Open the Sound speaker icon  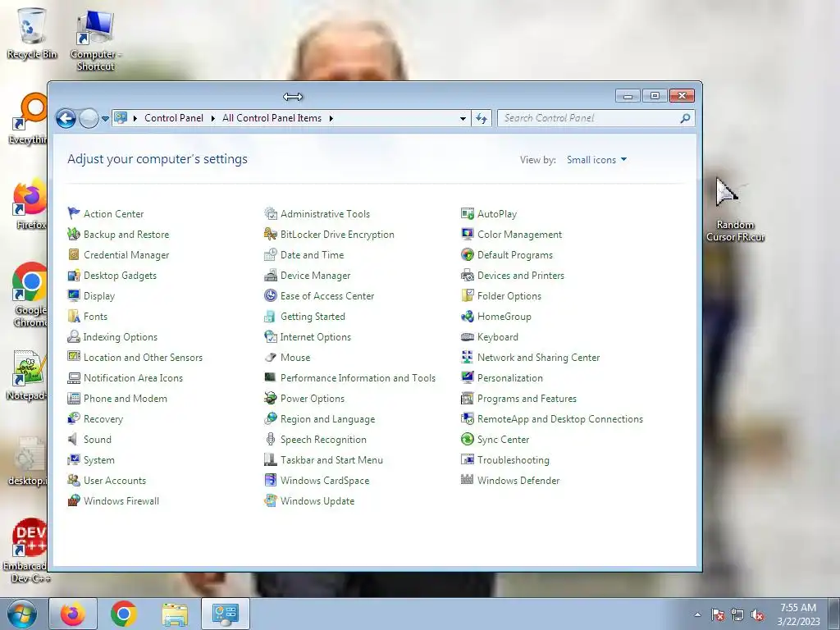pyautogui.click(x=74, y=440)
